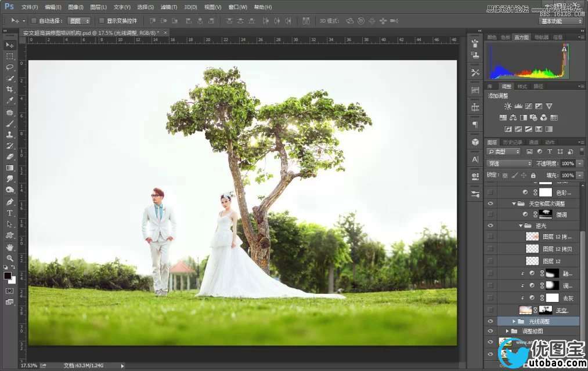
Task: Add a Photo Filter adjustment
Action: click(x=533, y=118)
